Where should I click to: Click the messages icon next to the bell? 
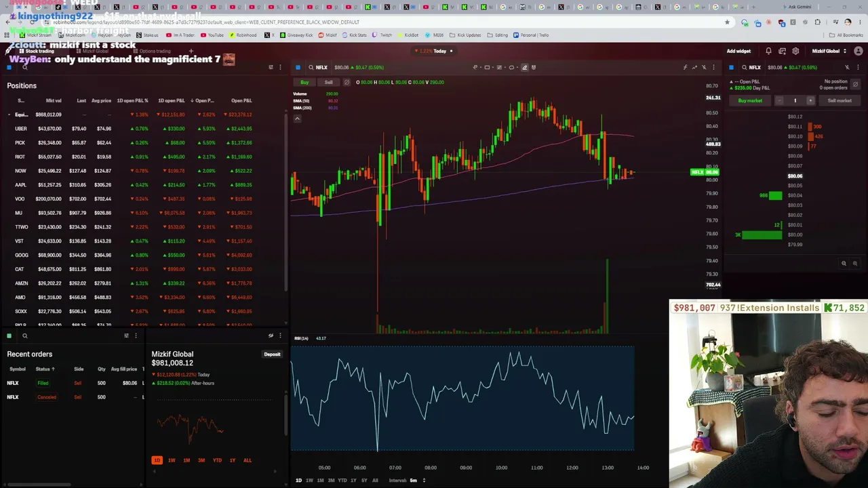coord(782,51)
